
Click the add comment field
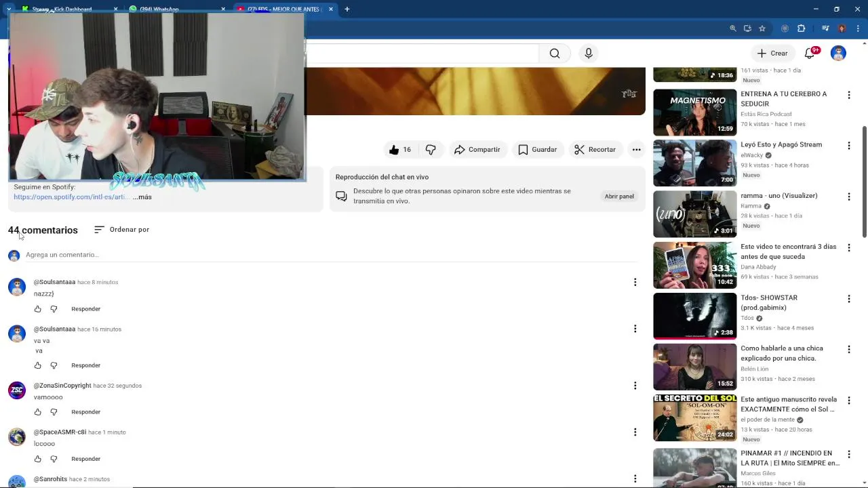pyautogui.click(x=331, y=255)
